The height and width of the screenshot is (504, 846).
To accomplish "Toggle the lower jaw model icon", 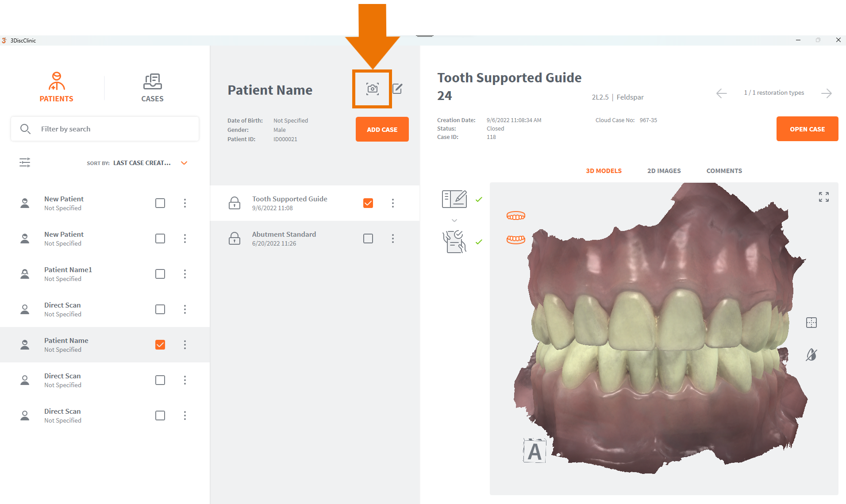I will point(515,239).
